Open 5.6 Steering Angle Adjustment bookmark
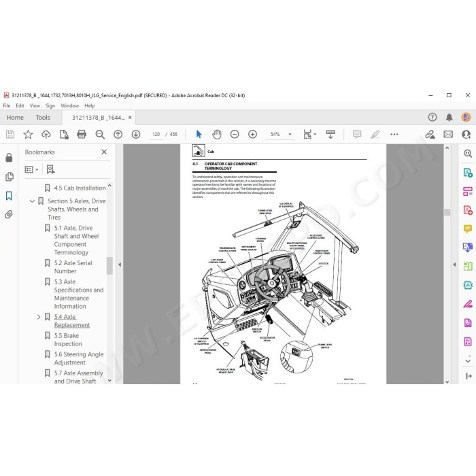Image resolution: width=476 pixels, height=476 pixels. click(79, 358)
